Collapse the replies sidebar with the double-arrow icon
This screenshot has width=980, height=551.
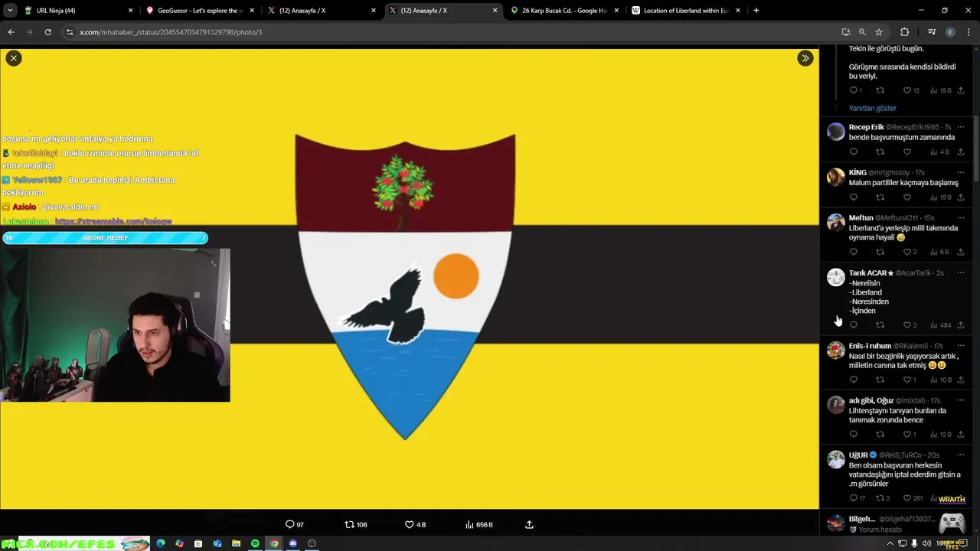pyautogui.click(x=805, y=58)
